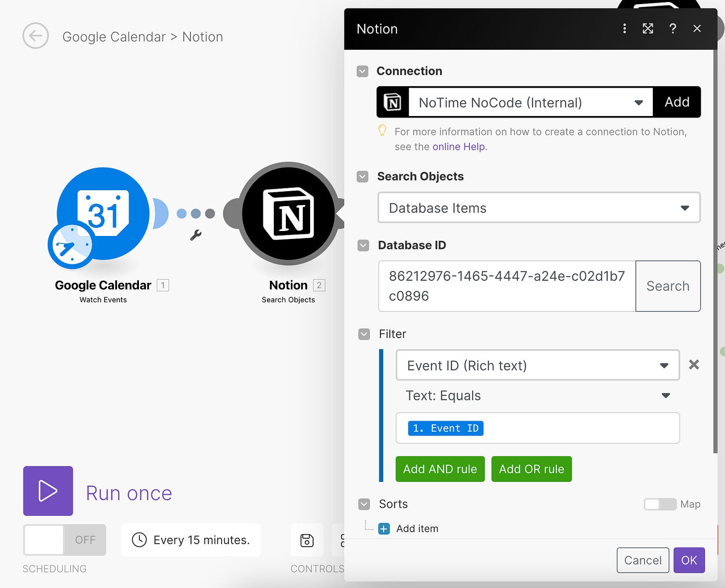The height and width of the screenshot is (588, 725).
Task: Click the Database ID input field
Action: coord(507,286)
